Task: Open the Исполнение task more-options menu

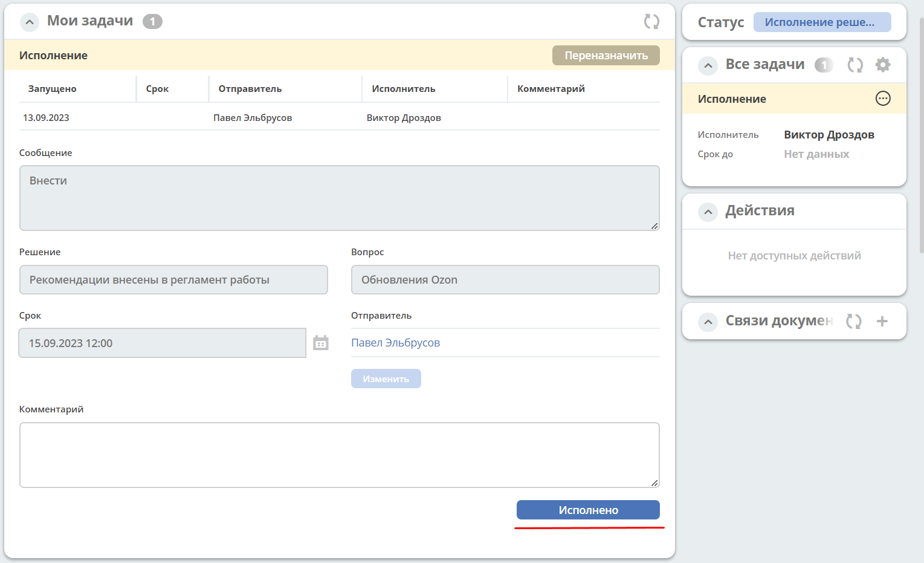Action: tap(883, 99)
